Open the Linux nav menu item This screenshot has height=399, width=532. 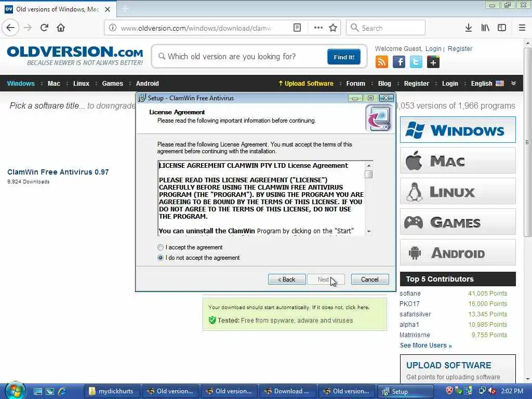pyautogui.click(x=82, y=84)
